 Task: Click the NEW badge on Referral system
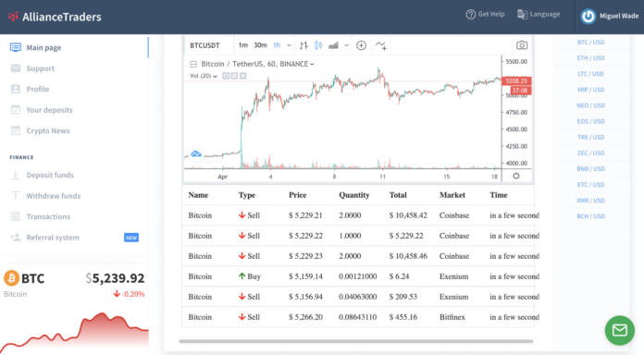coord(131,238)
